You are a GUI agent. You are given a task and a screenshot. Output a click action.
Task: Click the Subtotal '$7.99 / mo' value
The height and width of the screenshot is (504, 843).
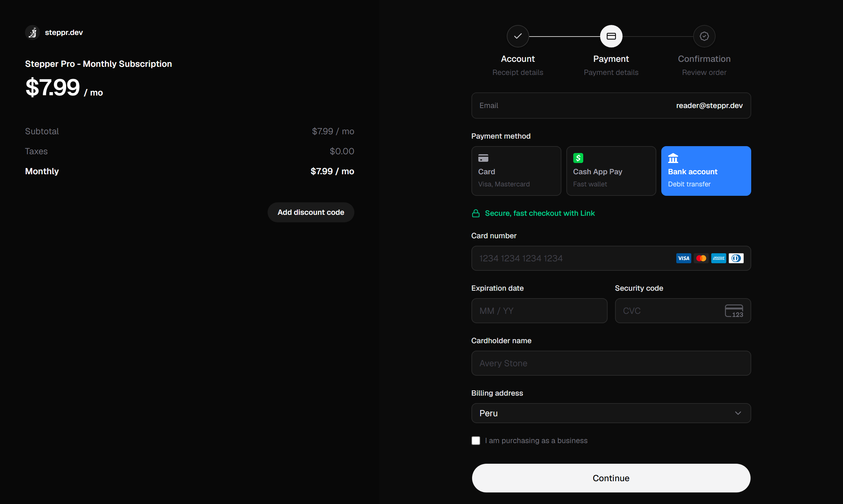click(333, 131)
